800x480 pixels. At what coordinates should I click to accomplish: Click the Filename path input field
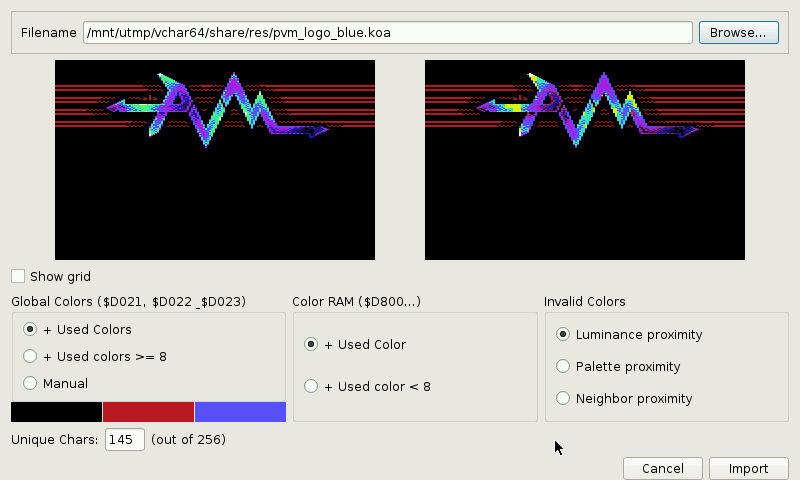[x=388, y=33]
